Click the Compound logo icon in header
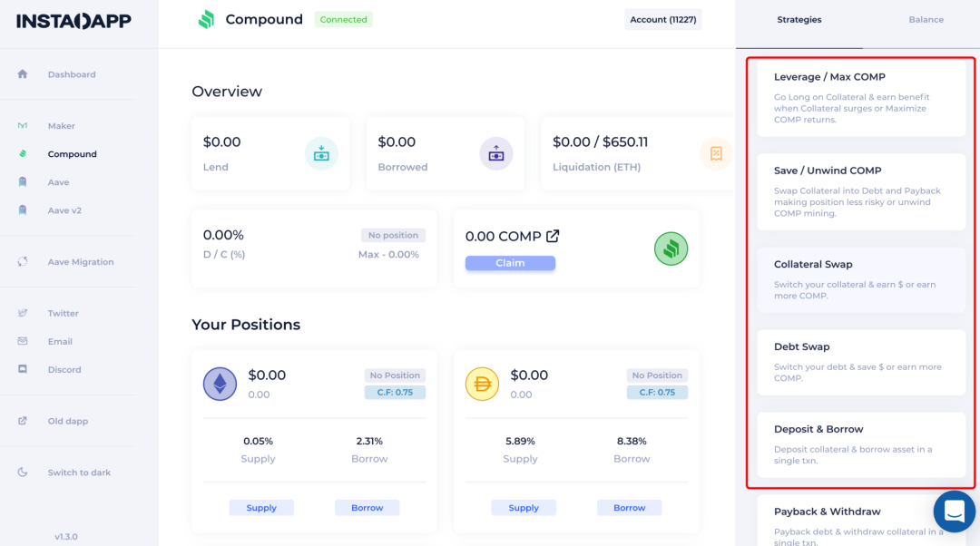The image size is (980, 546). point(206,20)
